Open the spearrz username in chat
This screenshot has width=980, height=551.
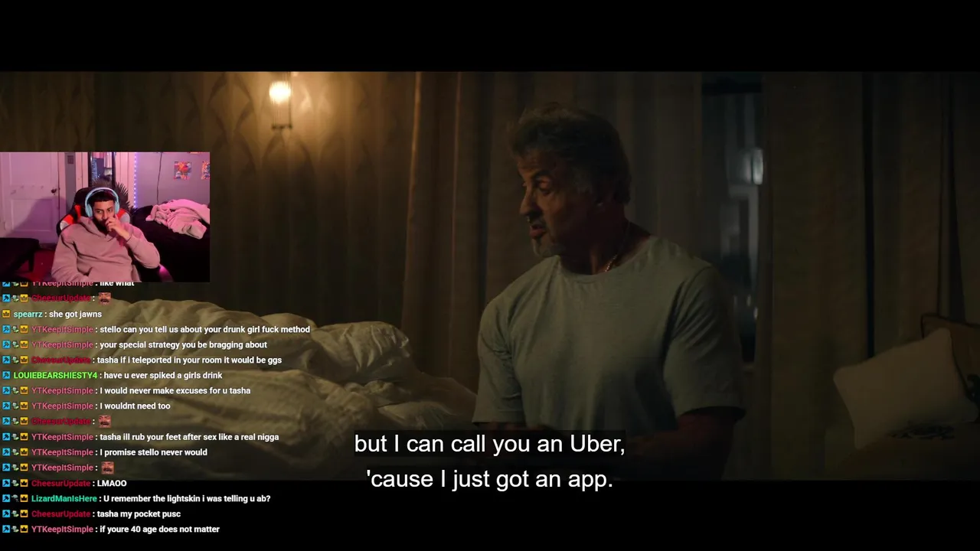pos(28,314)
